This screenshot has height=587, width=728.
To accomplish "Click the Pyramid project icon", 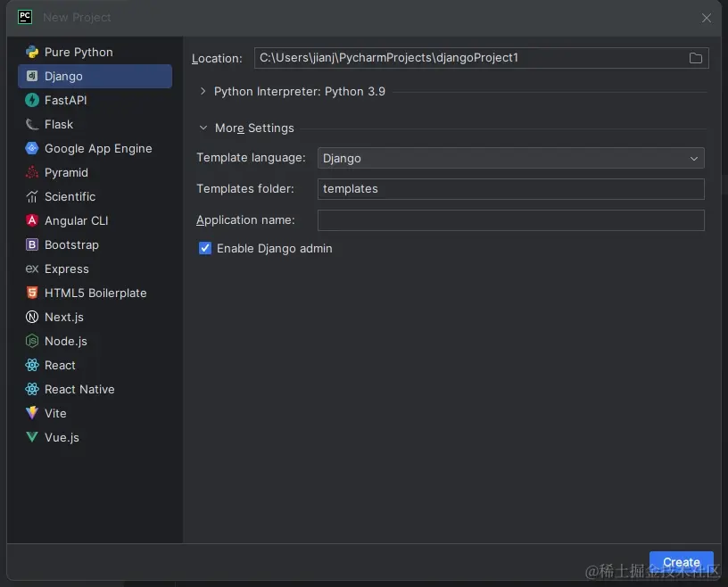I will click(x=32, y=173).
